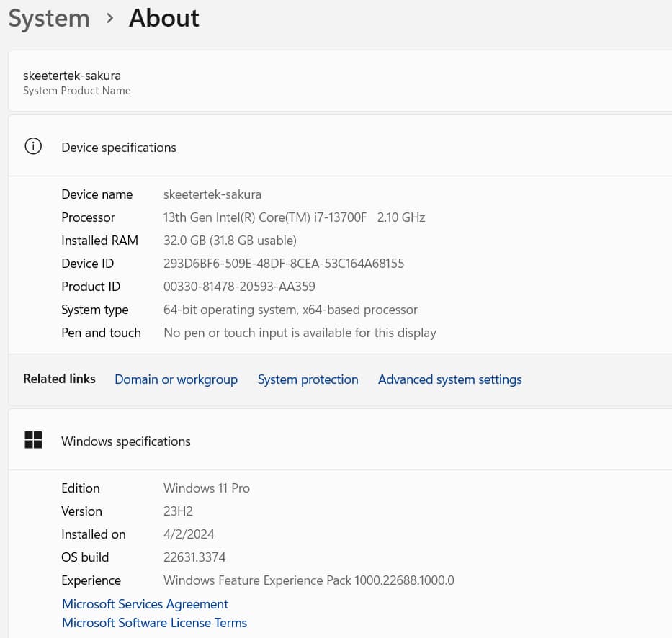The height and width of the screenshot is (638, 672).
Task: Click the System breadcrumb link
Action: pyautogui.click(x=49, y=18)
